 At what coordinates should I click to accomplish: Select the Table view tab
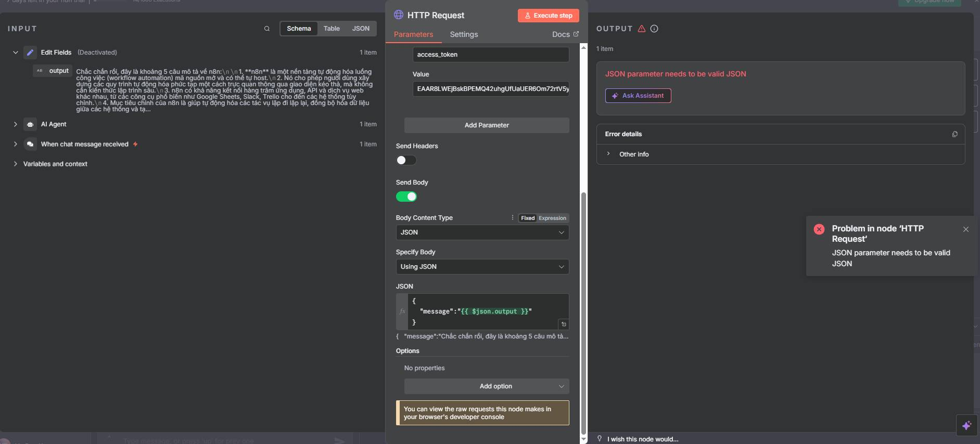331,29
